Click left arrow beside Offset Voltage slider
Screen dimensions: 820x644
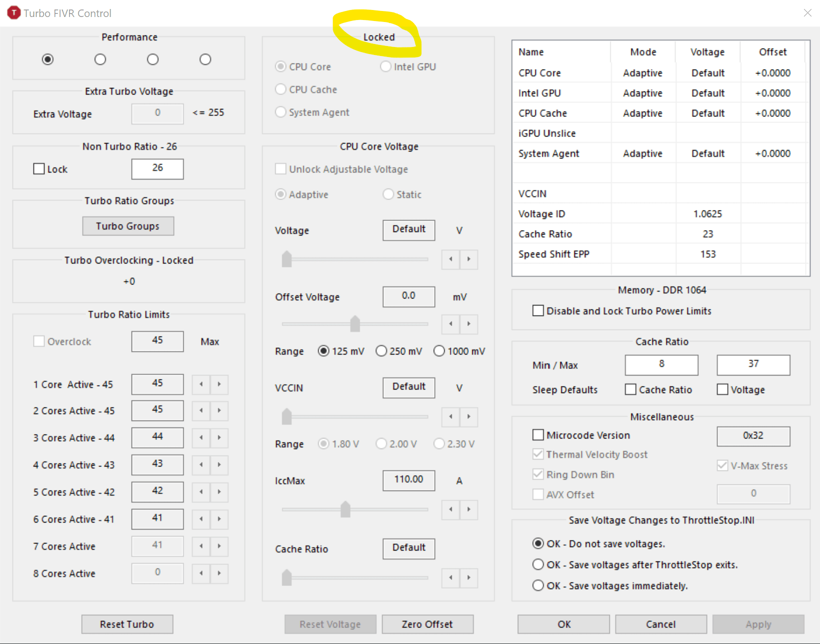451,324
